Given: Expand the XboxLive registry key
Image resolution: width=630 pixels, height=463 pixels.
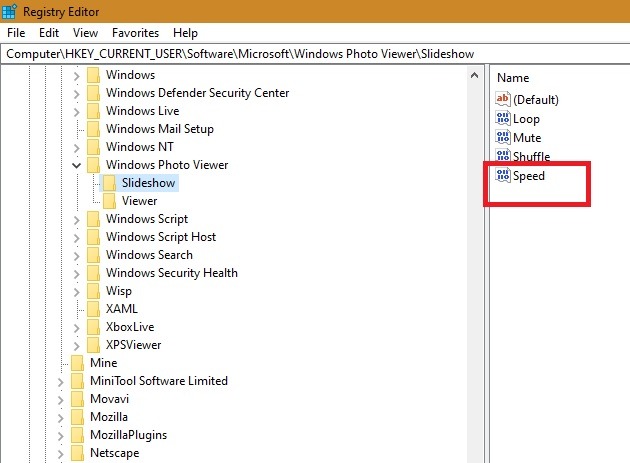Looking at the screenshot, I should click(77, 327).
